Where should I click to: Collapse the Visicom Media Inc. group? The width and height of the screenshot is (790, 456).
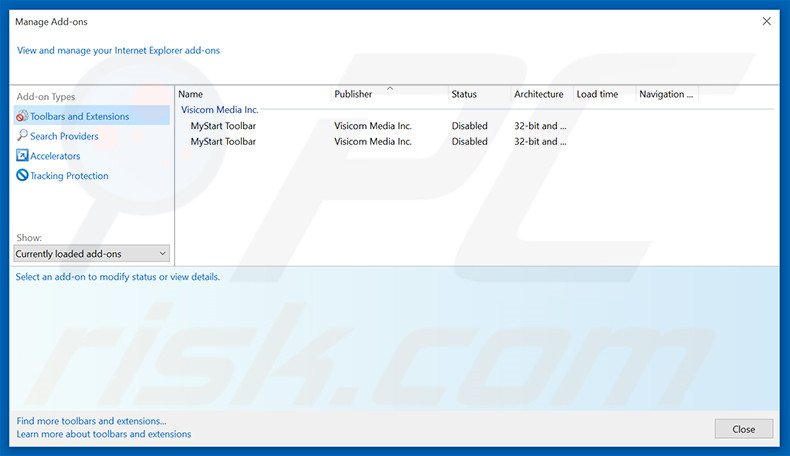coord(219,110)
